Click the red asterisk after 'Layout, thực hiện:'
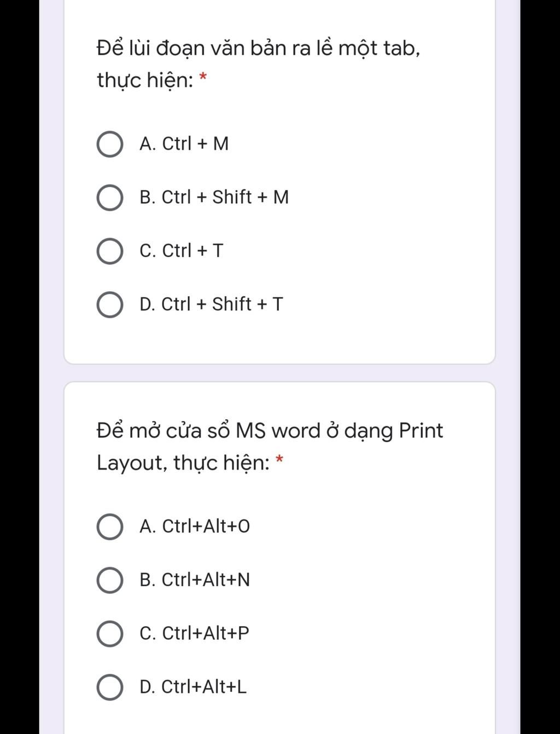Viewport: 560px width, 734px height. [279, 460]
